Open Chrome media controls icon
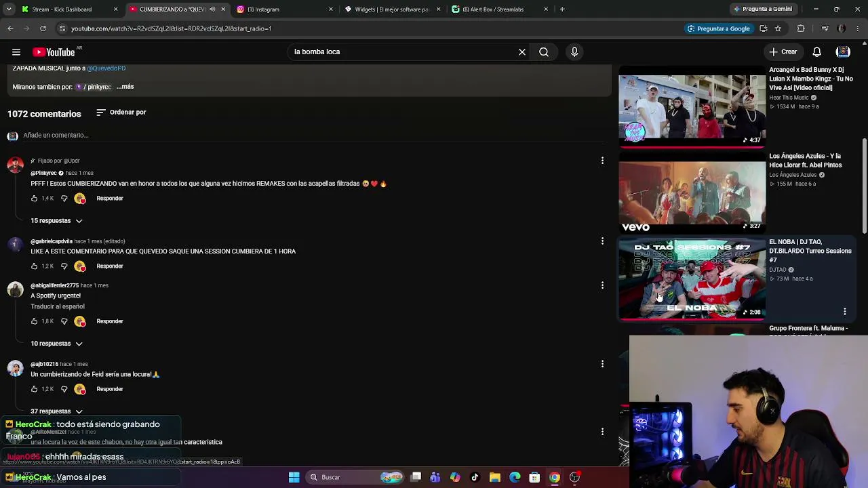Screen dimensions: 868x488 tap(825, 28)
